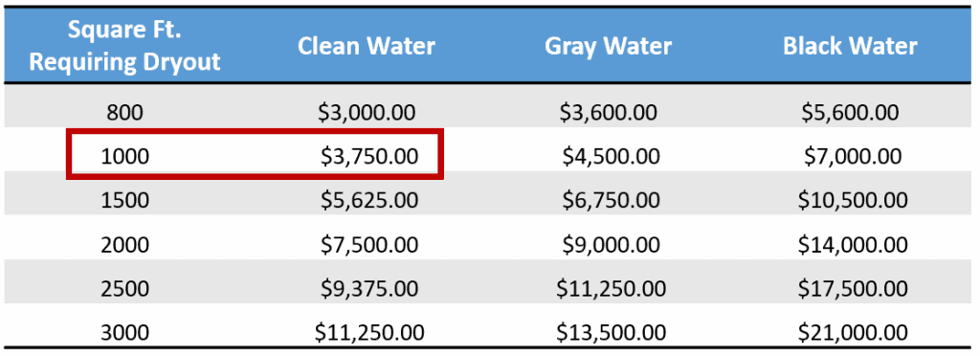Select the highlighted $3,750.00 clean water cell
Screen dimensions: 980x356
[368, 156]
